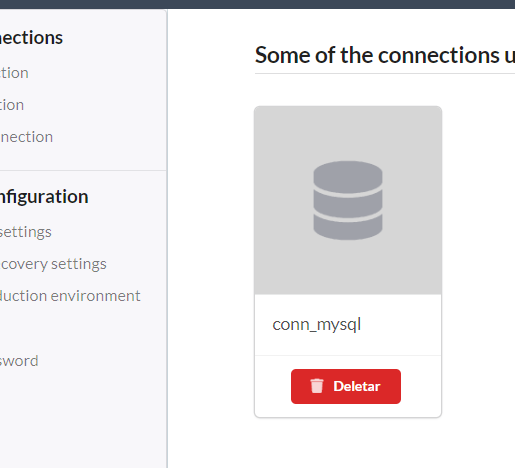The width and height of the screenshot is (515, 468).
Task: Select the conn_mysql connection name
Action: 316,324
